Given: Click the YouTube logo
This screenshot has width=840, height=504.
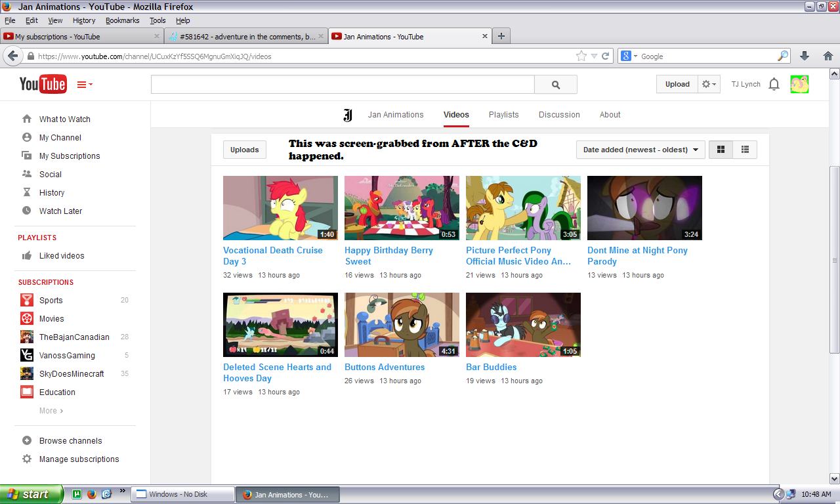Looking at the screenshot, I should (43, 84).
